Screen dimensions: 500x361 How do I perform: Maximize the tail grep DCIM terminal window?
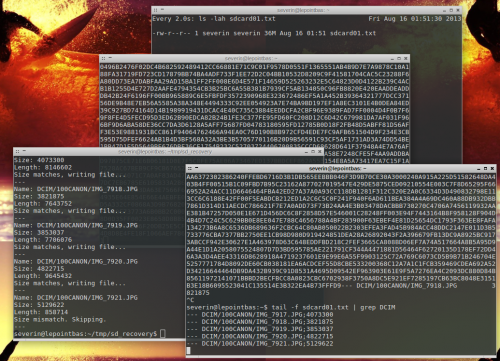pos(485,168)
